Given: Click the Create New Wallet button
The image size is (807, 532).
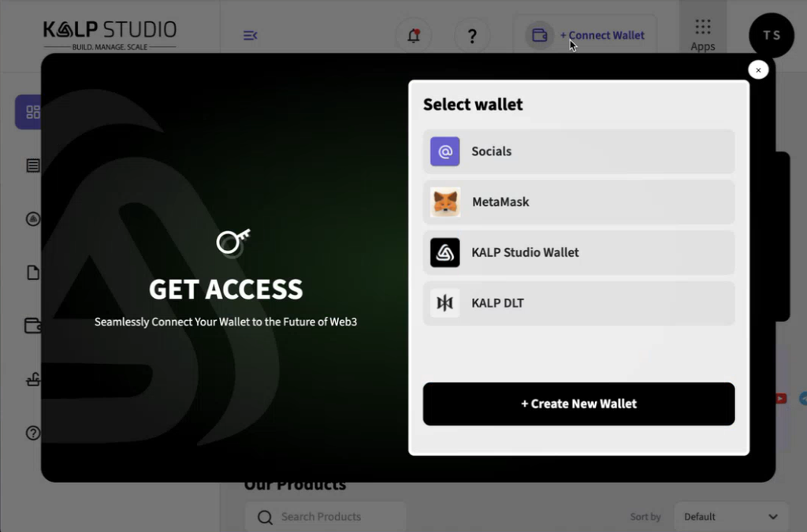Looking at the screenshot, I should [x=578, y=404].
